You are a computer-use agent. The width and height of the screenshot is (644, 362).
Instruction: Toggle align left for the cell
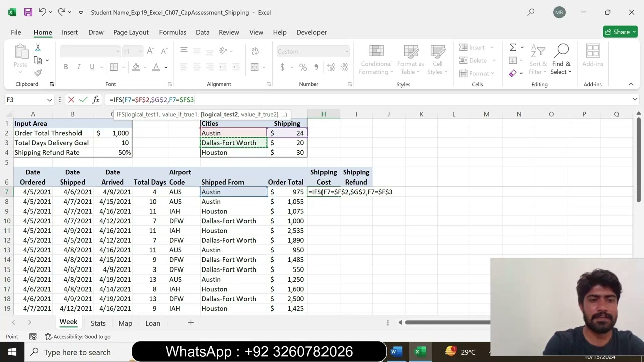coord(184,67)
